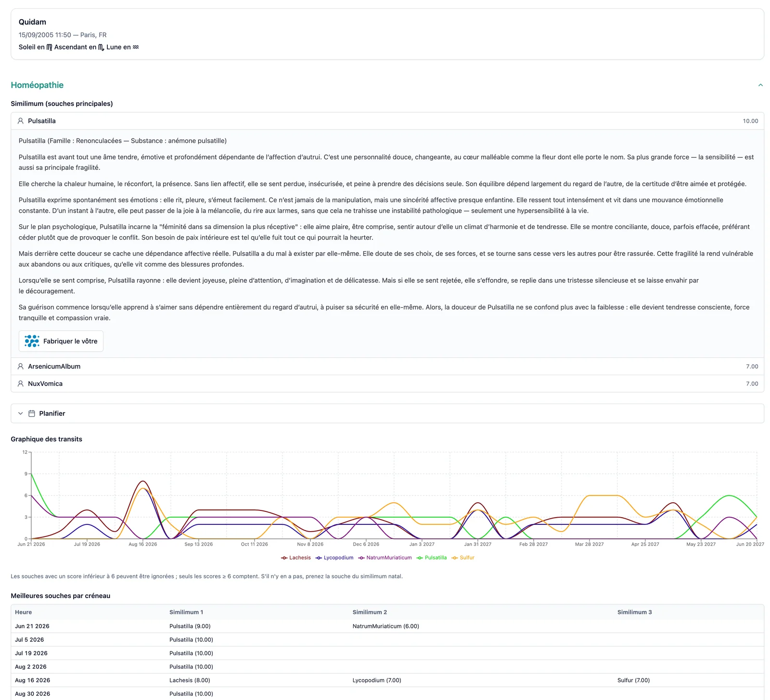Viewport: 770px width, 700px height.
Task: Click the Ascendant Scorpio symbol
Action: coord(101,47)
